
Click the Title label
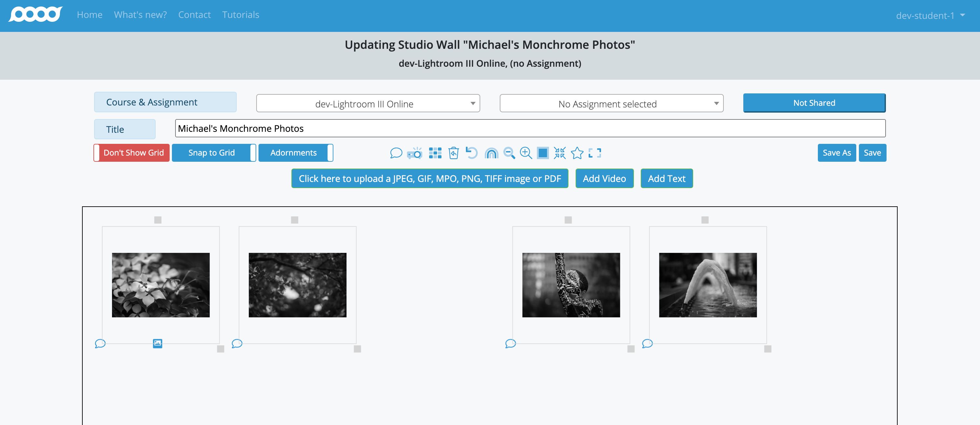click(x=125, y=129)
